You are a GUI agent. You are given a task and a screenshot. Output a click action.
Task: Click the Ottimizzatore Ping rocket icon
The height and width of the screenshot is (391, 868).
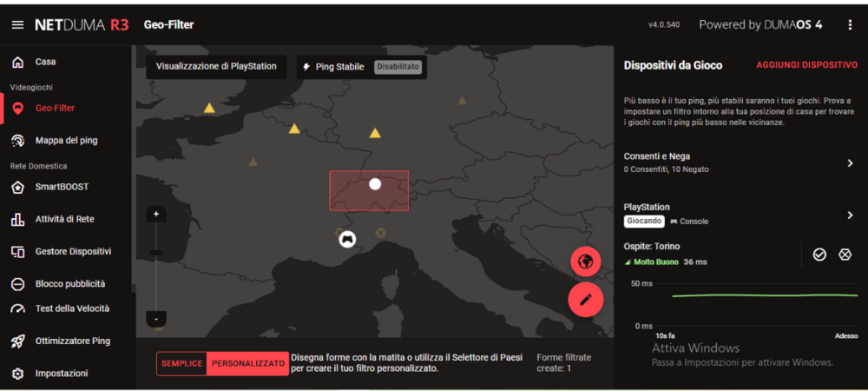click(17, 341)
